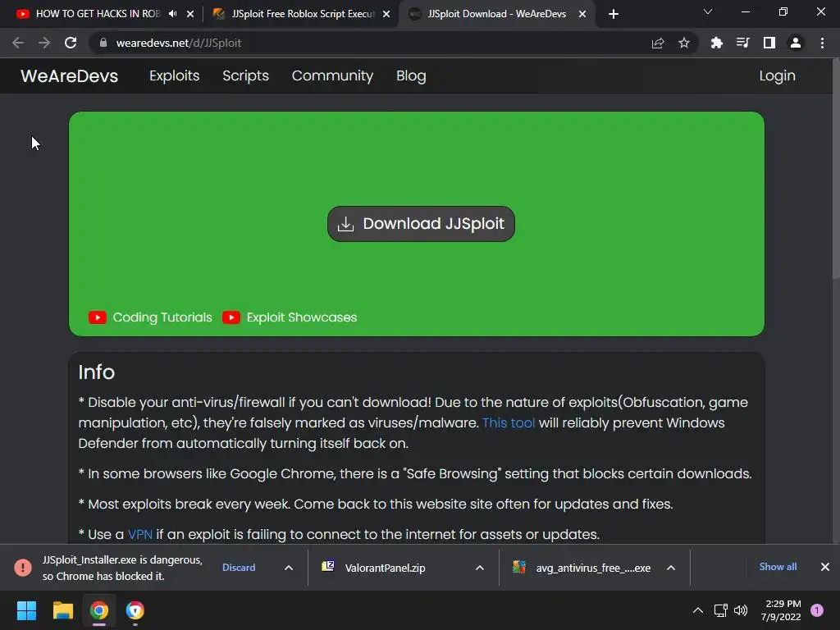Mute the YouTube tab's speaker icon

172,14
